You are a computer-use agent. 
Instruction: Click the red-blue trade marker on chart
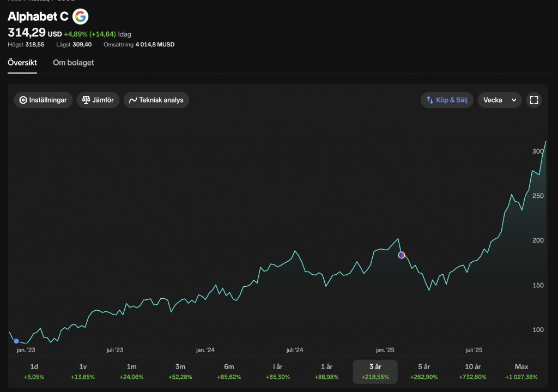point(402,255)
